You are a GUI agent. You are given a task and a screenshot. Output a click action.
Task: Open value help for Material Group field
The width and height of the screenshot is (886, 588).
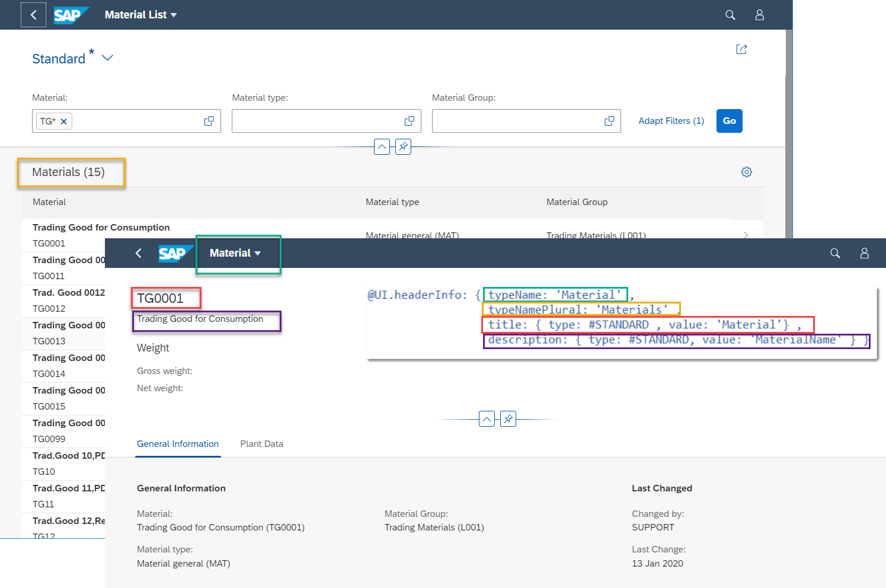(609, 120)
